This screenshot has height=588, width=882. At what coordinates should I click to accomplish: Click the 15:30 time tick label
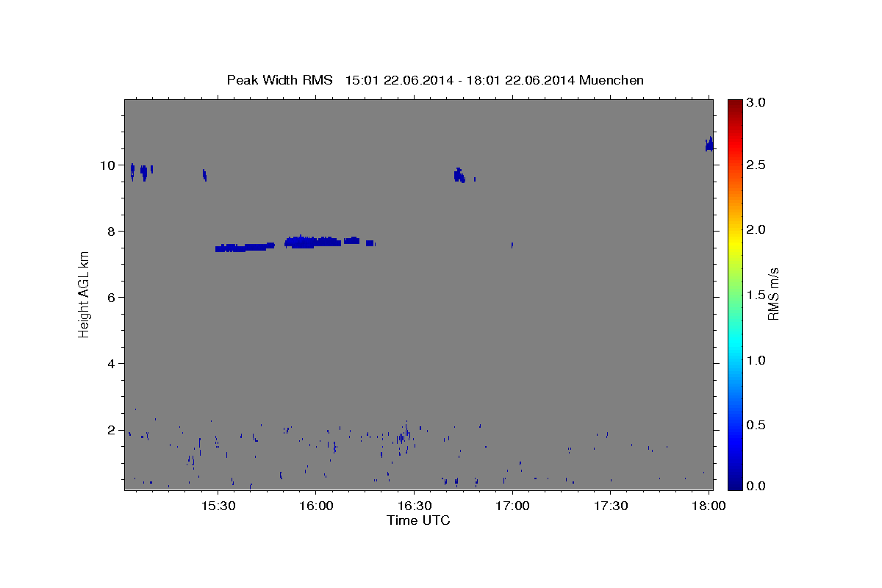218,507
